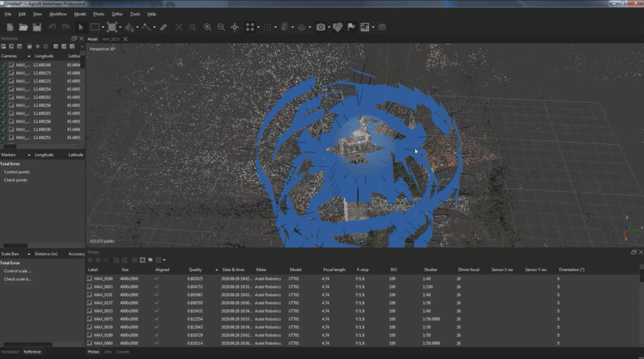Open a project using the folder icon
Image resolution: width=644 pixels, height=359 pixels.
click(23, 27)
